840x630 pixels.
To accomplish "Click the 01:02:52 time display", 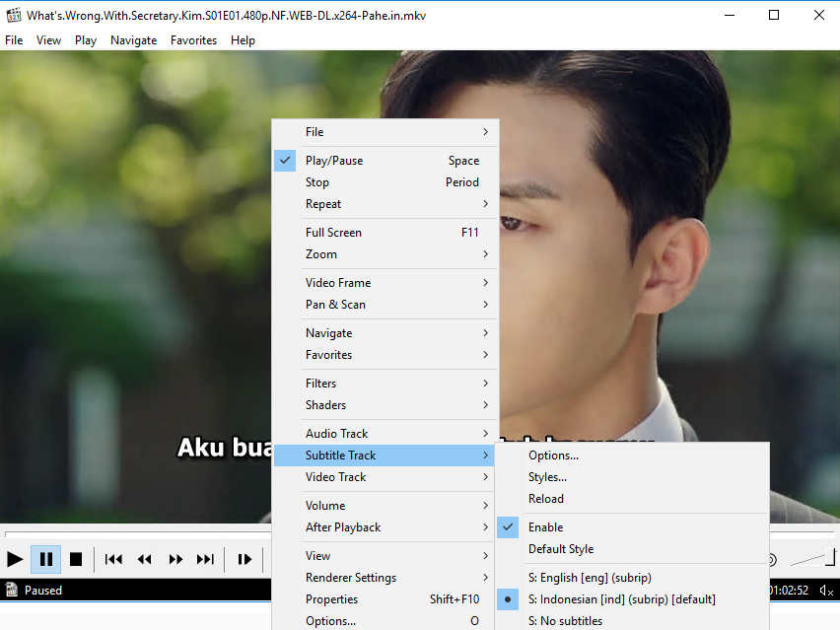I will tap(789, 591).
